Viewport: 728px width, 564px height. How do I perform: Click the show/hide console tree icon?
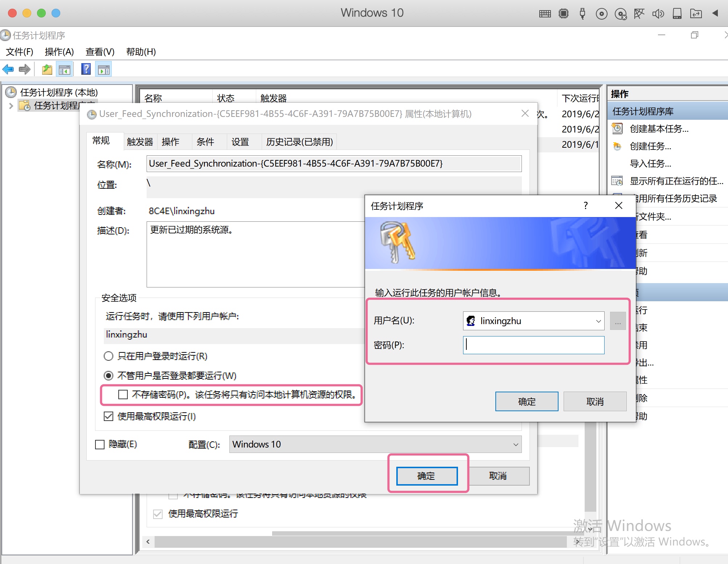(x=65, y=69)
